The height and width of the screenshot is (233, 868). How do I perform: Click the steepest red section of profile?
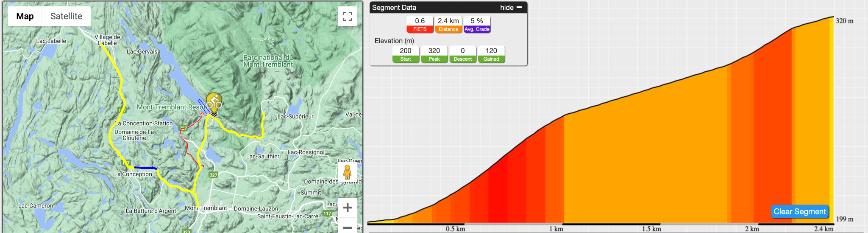pos(498,192)
